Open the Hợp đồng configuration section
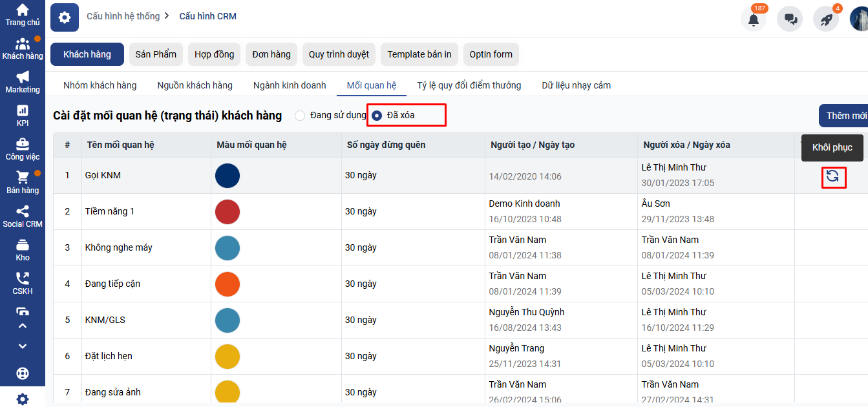Viewport: 868px width, 407px height. [x=215, y=54]
